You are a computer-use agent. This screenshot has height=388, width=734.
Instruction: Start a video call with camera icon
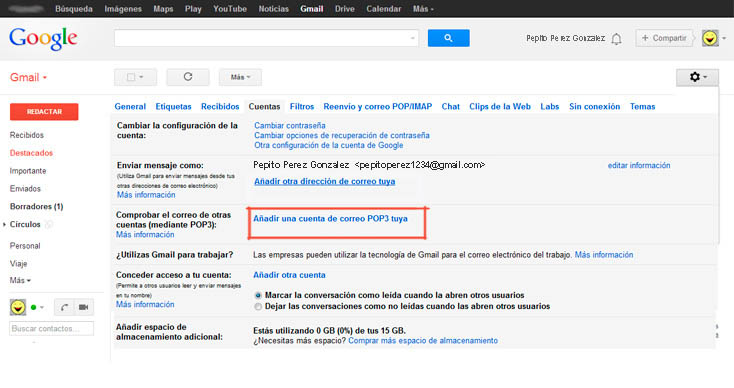83,307
